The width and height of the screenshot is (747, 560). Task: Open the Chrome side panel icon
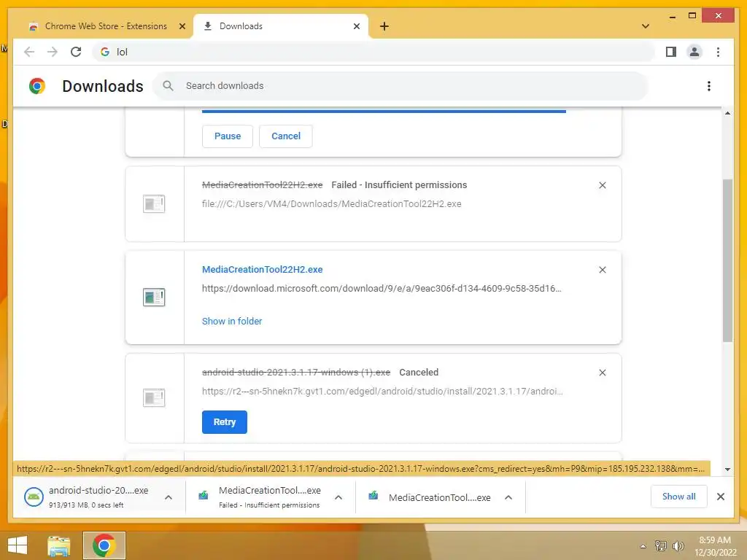coord(671,52)
